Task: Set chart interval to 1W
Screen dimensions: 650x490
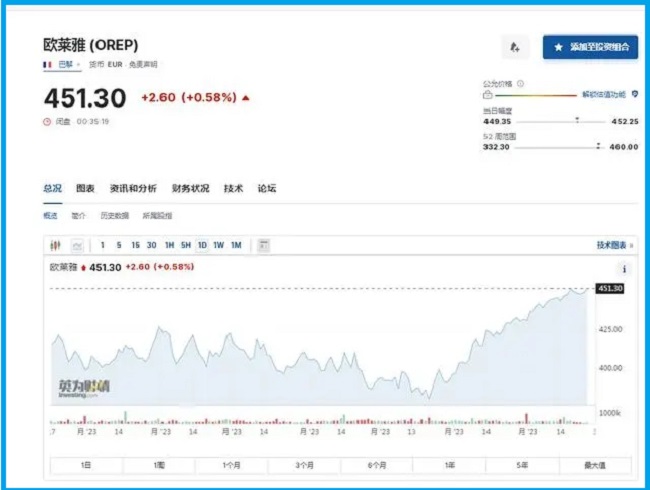Action: coord(219,245)
